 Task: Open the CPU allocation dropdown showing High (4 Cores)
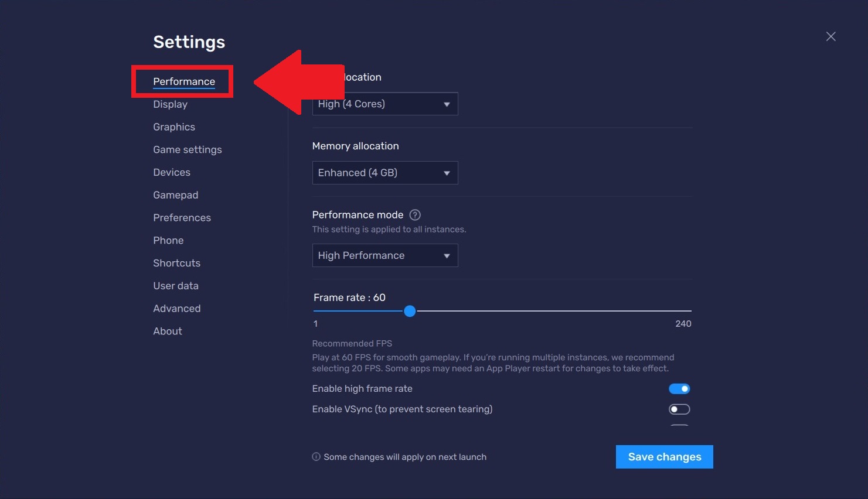tap(384, 104)
